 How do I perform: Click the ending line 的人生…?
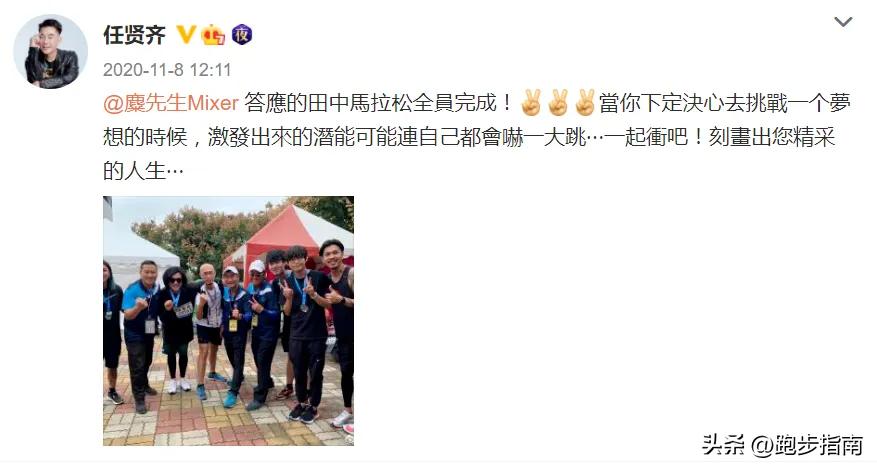click(x=144, y=171)
